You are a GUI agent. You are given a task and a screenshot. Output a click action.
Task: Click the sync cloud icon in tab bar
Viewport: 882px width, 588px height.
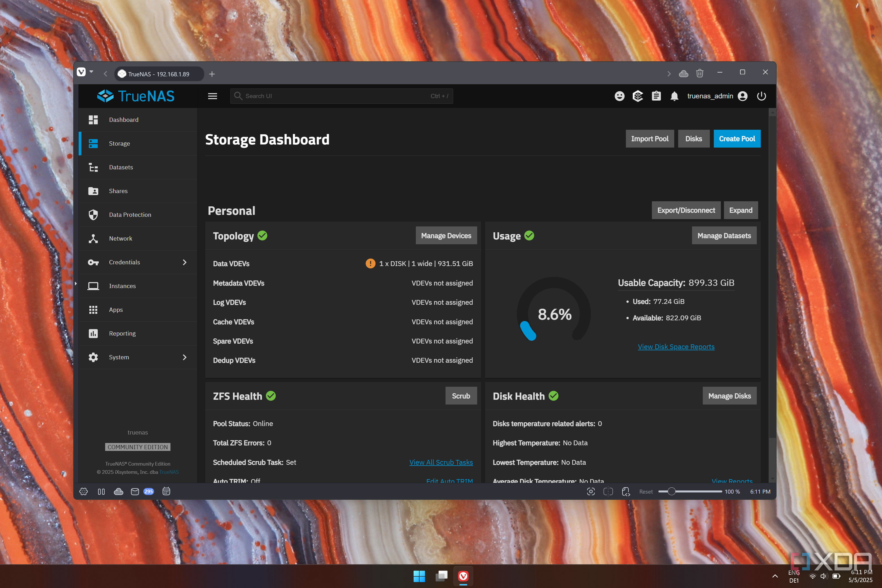point(683,73)
